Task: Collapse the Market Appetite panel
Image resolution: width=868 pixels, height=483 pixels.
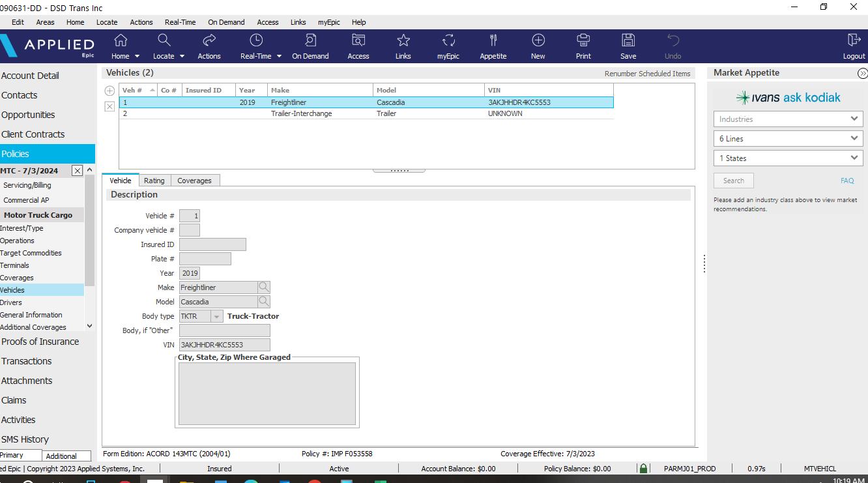Action: (x=862, y=73)
